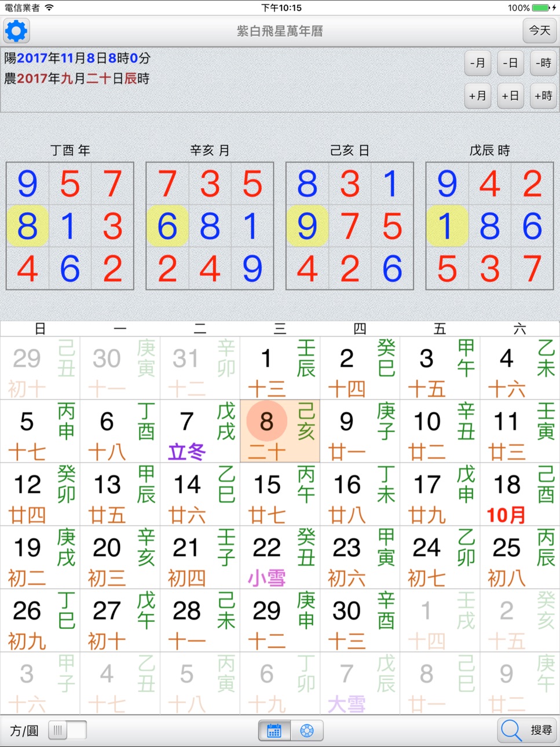Select December 1 壬戌 day
The height and width of the screenshot is (747, 560).
pyautogui.click(x=440, y=621)
